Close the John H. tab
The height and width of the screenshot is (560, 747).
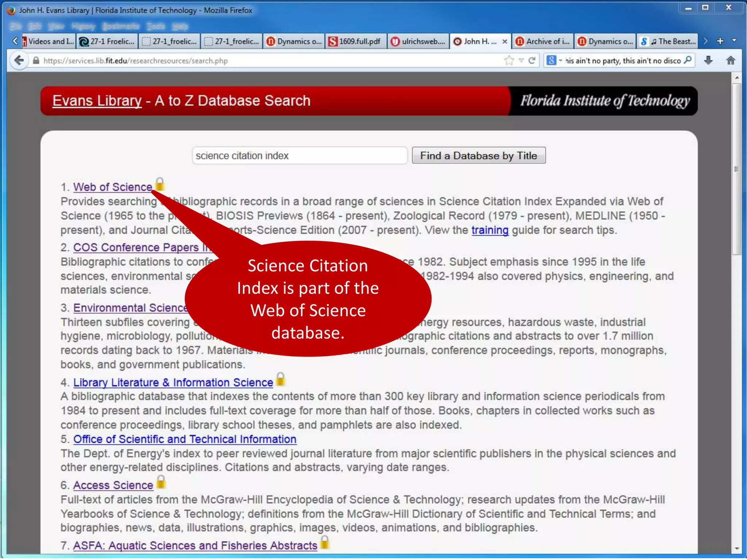(x=505, y=42)
